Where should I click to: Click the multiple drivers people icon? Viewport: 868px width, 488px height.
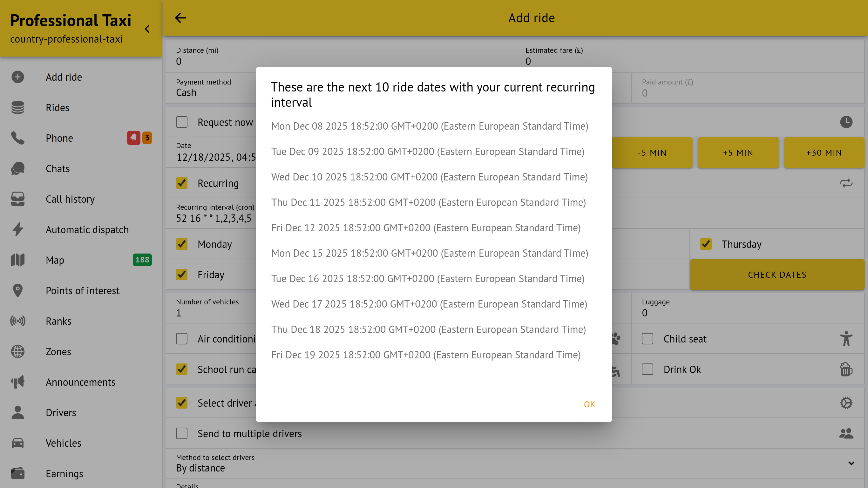point(846,433)
